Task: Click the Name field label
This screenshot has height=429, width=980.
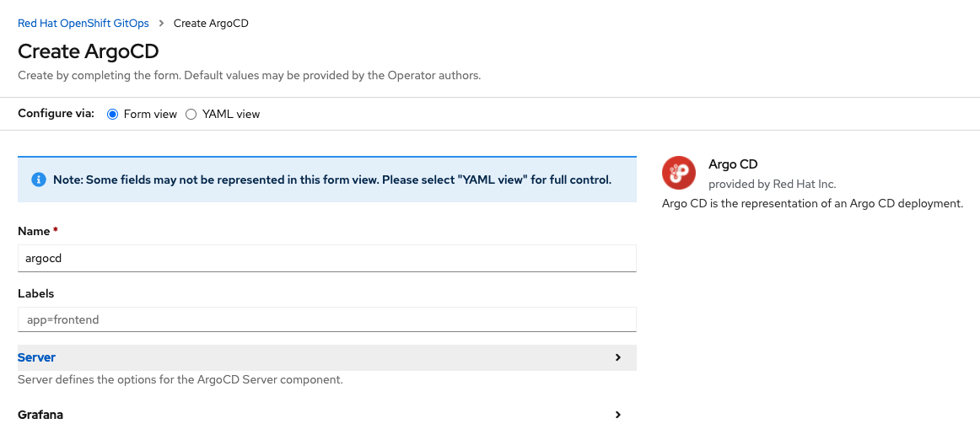Action: click(x=35, y=231)
